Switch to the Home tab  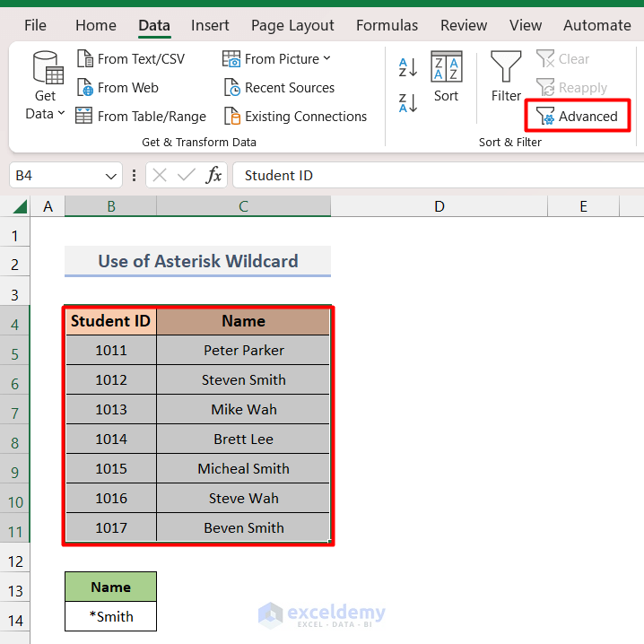coord(96,25)
